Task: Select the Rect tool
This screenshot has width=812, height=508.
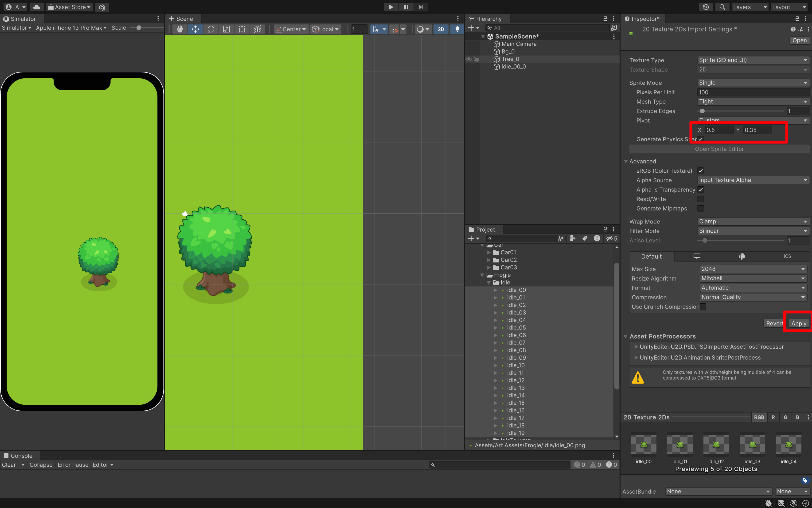Action: 242,29
